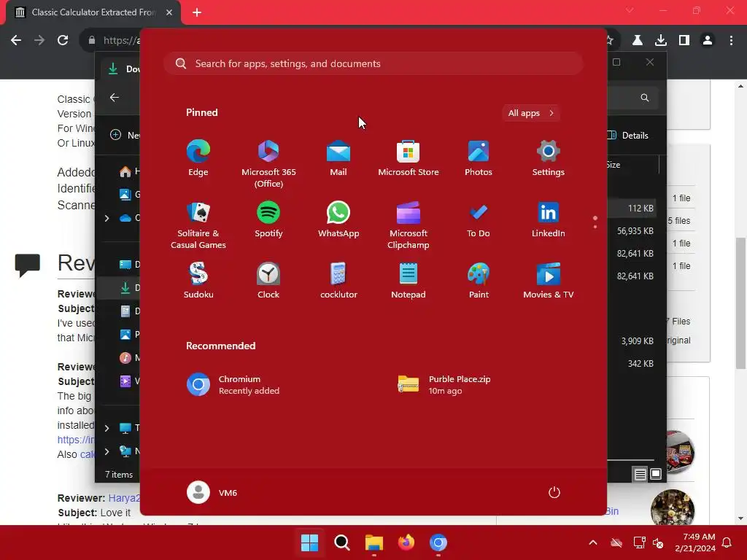The width and height of the screenshot is (747, 560).
Task: Open Firefox from the taskbar
Action: pyautogui.click(x=406, y=542)
